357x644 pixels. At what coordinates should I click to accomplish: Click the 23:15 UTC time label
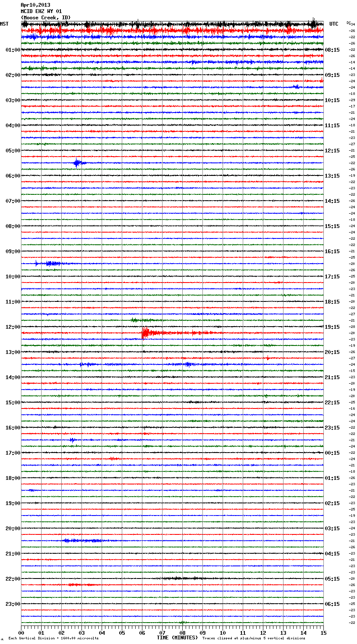tap(332, 428)
